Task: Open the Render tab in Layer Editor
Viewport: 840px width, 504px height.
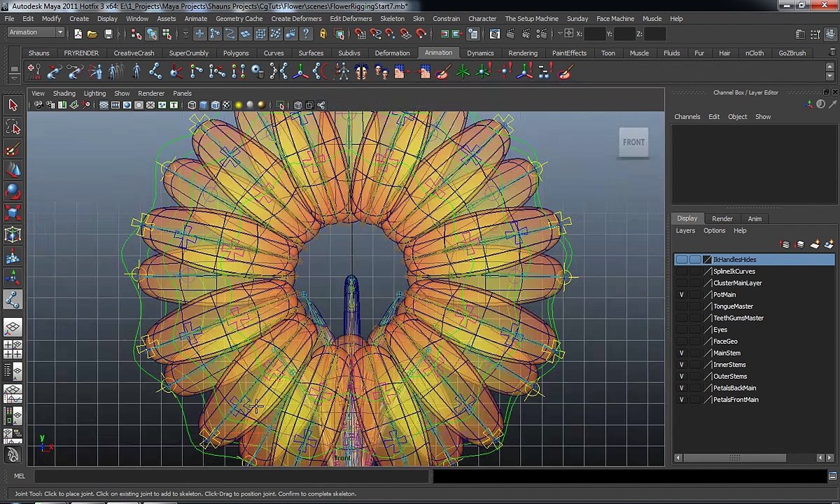Action: pos(722,218)
